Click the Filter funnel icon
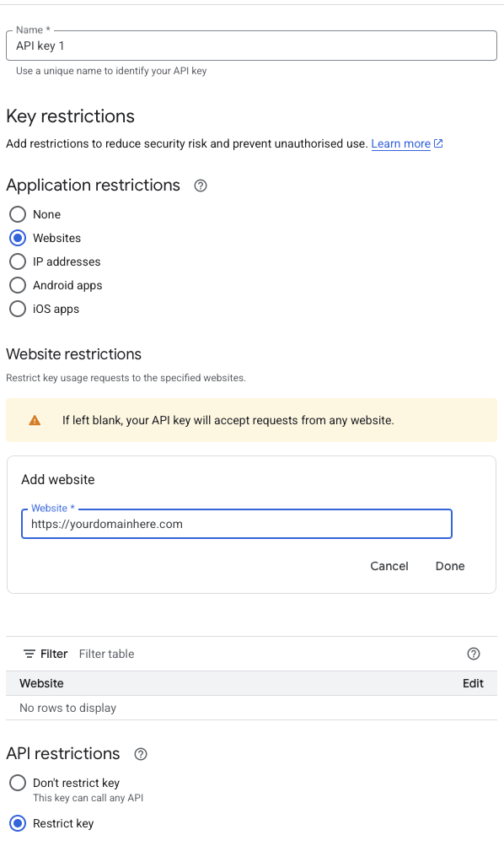This screenshot has height=846, width=504. coord(29,654)
